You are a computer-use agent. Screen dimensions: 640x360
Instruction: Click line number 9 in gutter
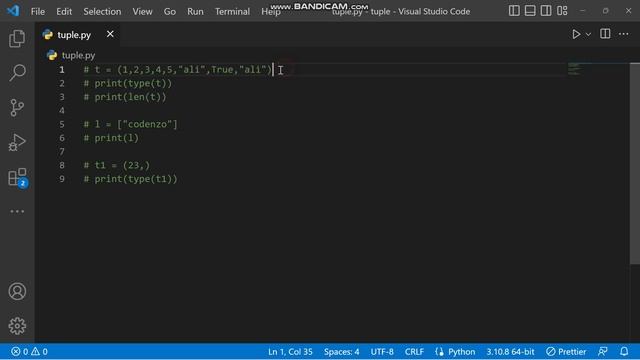tap(62, 179)
